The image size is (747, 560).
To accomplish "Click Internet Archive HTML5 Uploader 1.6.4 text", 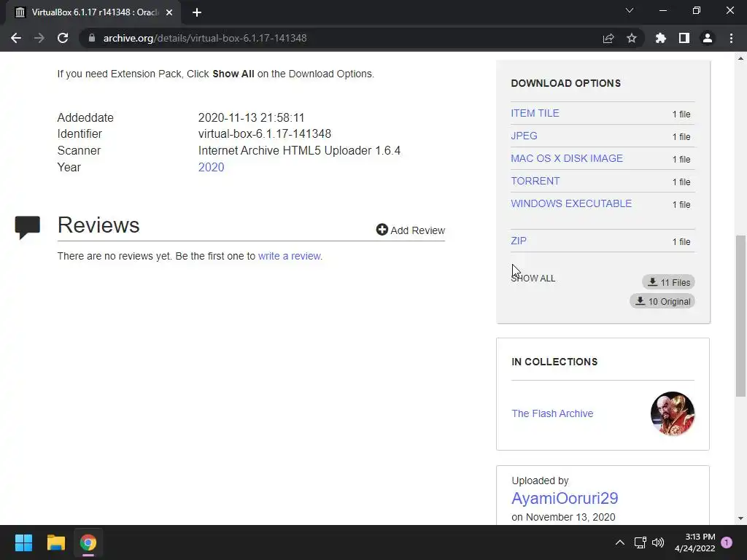I will point(299,150).
